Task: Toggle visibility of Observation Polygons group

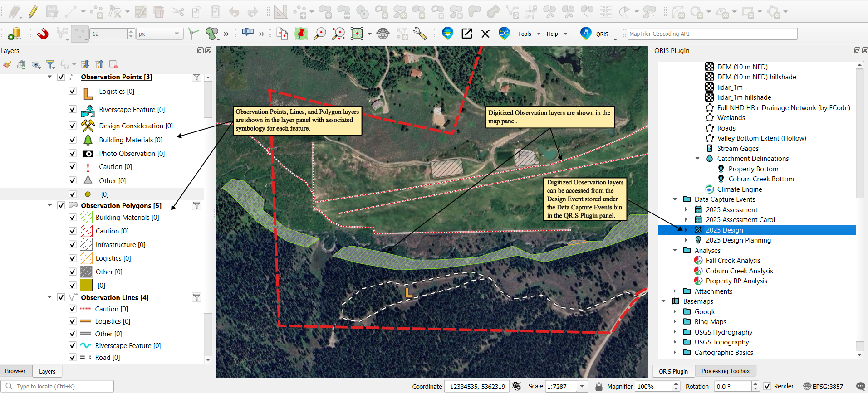Action: click(x=61, y=205)
